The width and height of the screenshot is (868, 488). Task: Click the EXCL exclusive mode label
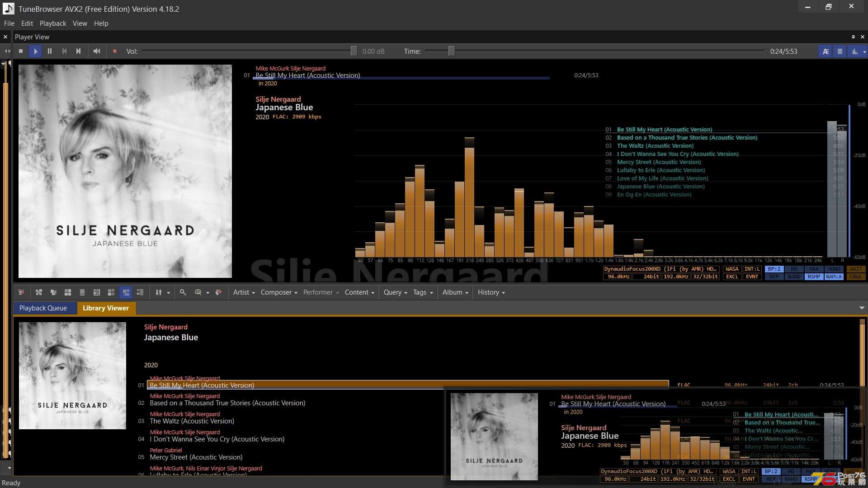pyautogui.click(x=732, y=277)
